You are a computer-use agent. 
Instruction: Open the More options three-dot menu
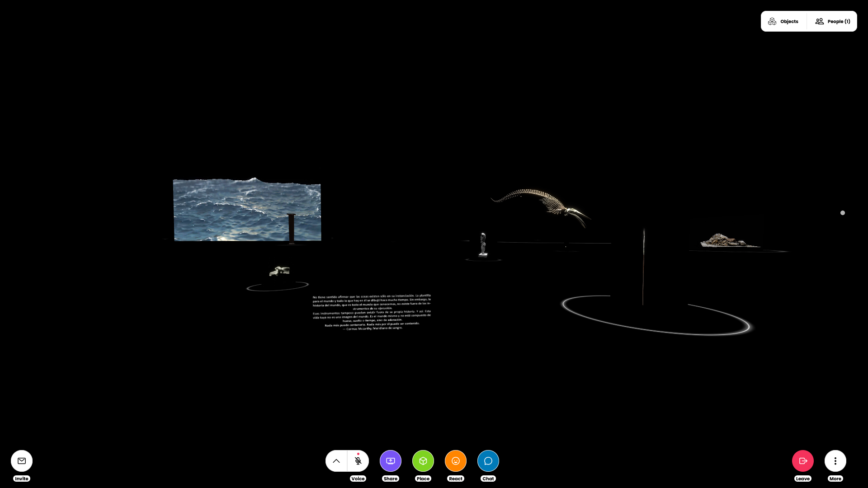835,461
